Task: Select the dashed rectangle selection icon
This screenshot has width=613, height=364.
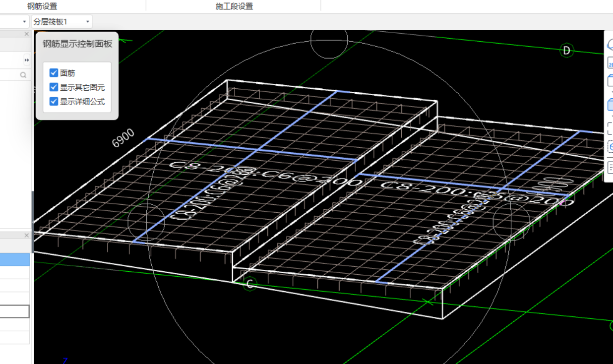Action: click(x=610, y=128)
